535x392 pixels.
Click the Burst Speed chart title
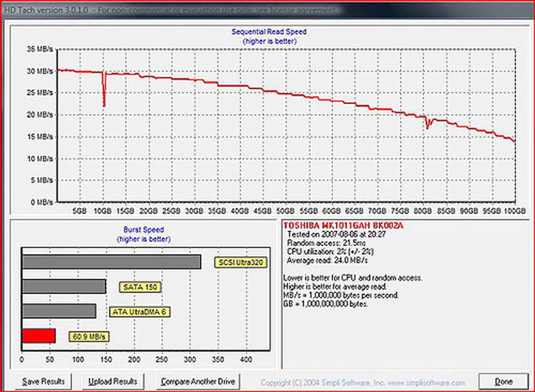144,229
